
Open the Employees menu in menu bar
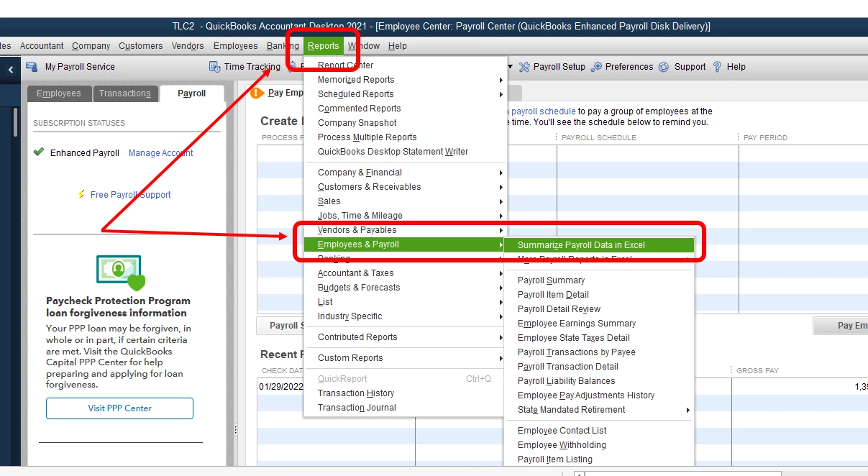235,46
